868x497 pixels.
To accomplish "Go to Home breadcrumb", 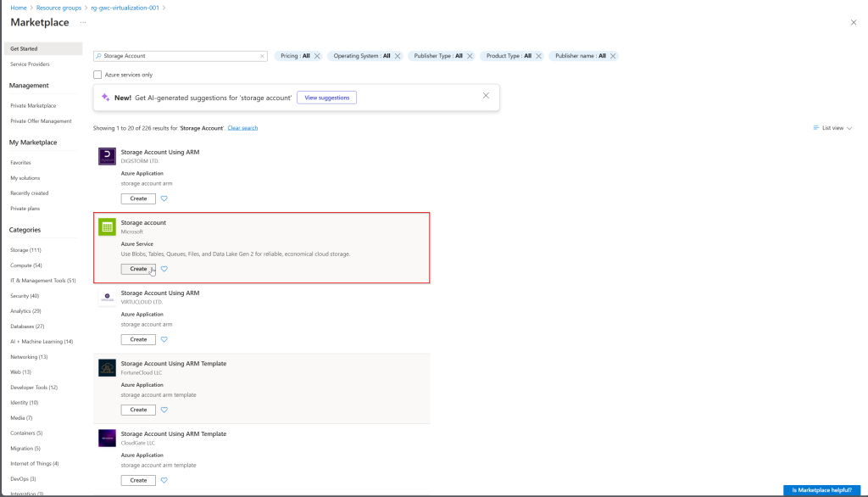I will (x=19, y=8).
